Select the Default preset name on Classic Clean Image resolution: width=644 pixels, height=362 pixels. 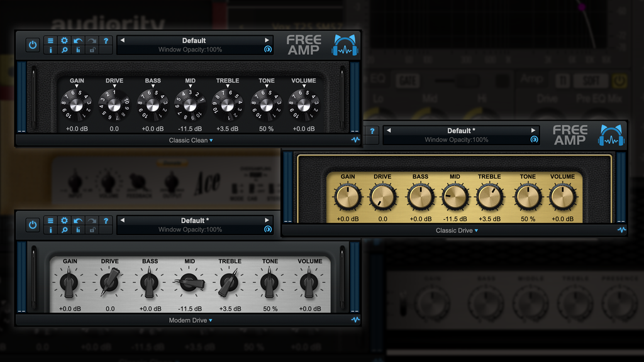[x=193, y=40]
